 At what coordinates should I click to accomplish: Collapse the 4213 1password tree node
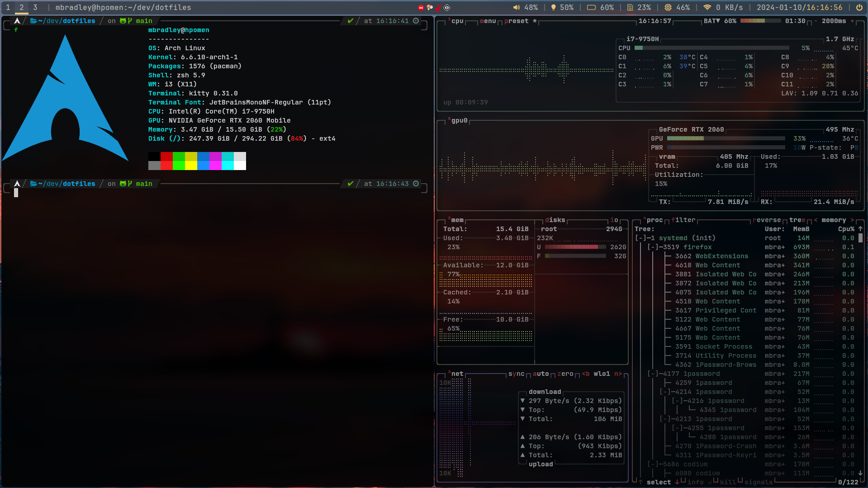coord(665,419)
